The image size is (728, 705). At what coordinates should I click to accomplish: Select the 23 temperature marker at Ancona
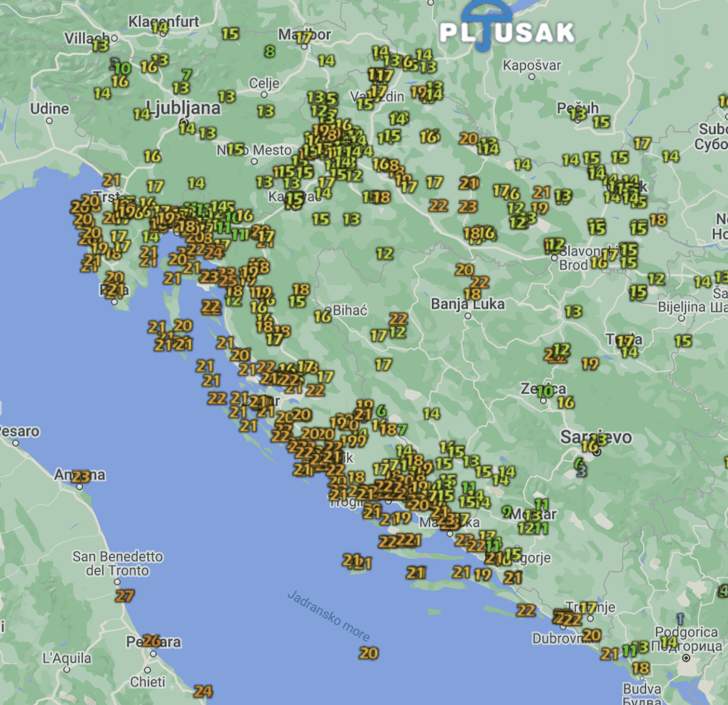[81, 477]
